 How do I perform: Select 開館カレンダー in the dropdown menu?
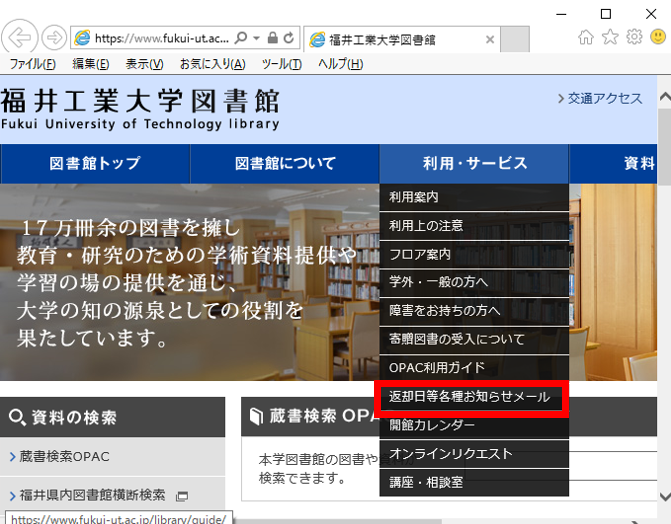[x=432, y=425]
